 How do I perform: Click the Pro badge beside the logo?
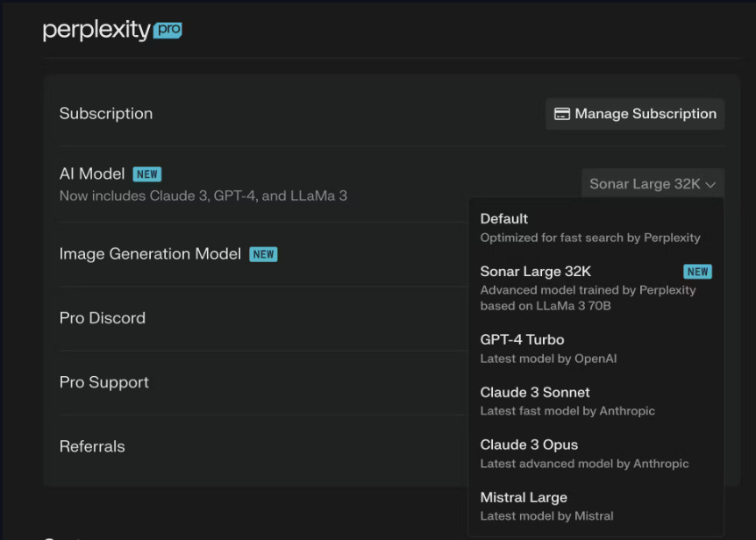pos(168,31)
